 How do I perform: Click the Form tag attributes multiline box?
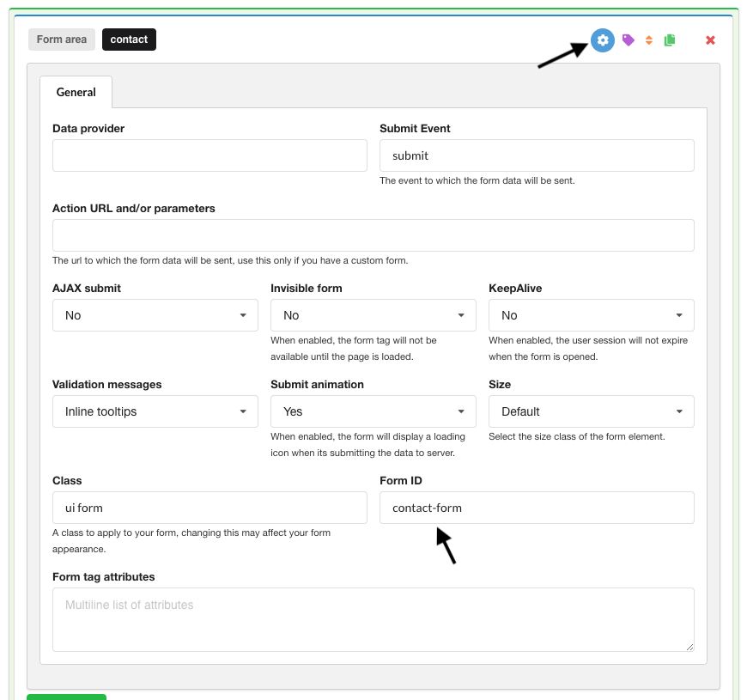[x=373, y=618]
